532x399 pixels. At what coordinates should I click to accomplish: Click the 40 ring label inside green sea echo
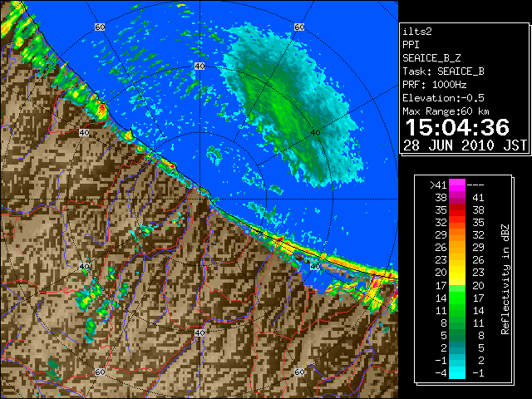pos(315,133)
